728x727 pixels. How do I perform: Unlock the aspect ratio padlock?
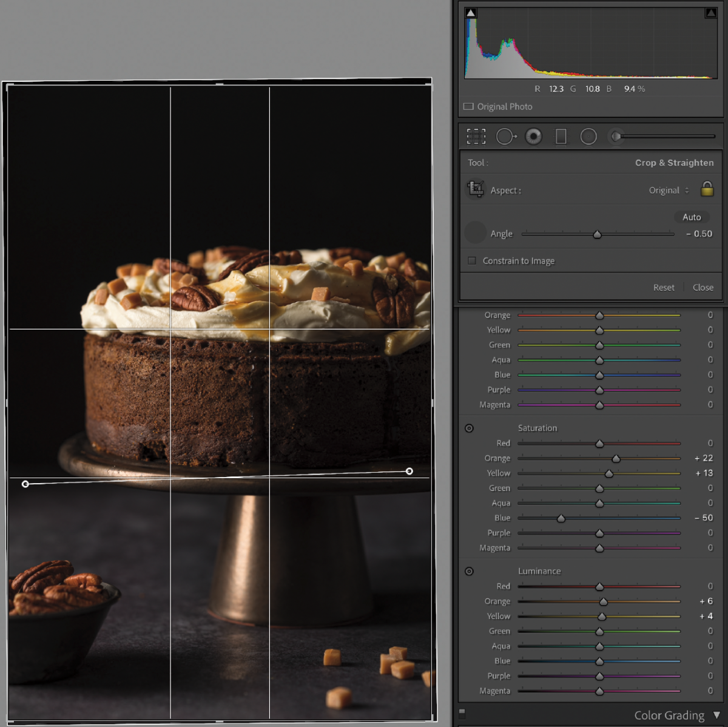(707, 190)
